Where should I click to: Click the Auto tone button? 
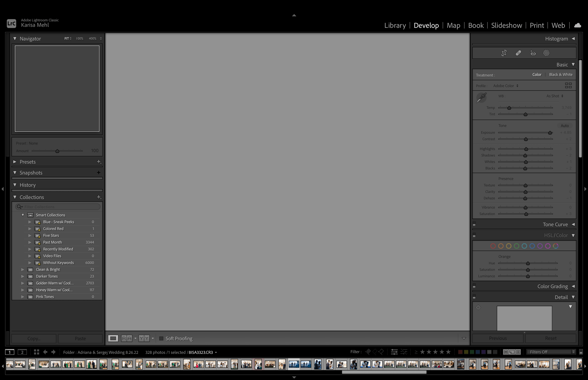click(565, 125)
